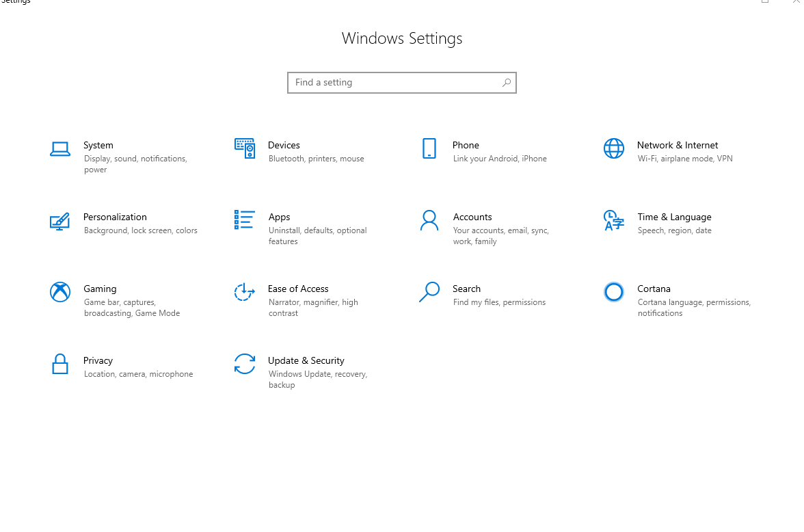Screen dimensions: 804x532
Task: Select the Cortana circle icon
Action: tap(614, 292)
